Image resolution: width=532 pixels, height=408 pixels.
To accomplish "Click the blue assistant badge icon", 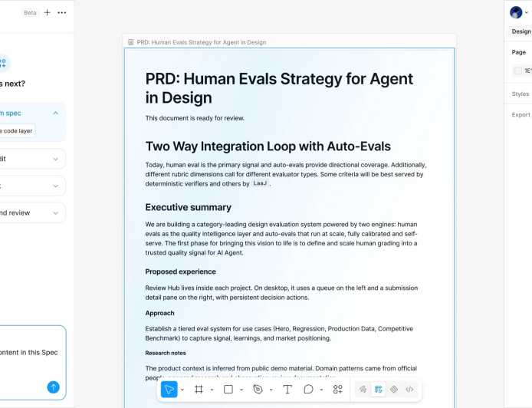I will point(3,63).
